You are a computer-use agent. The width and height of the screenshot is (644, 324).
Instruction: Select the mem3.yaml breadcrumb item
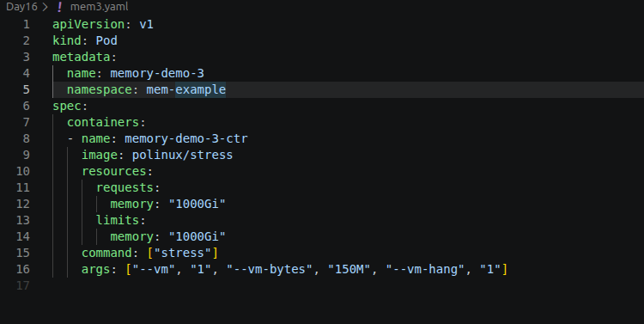99,7
